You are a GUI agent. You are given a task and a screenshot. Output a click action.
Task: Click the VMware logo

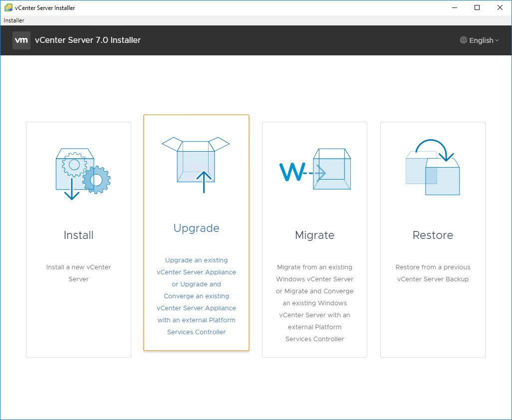tap(20, 40)
